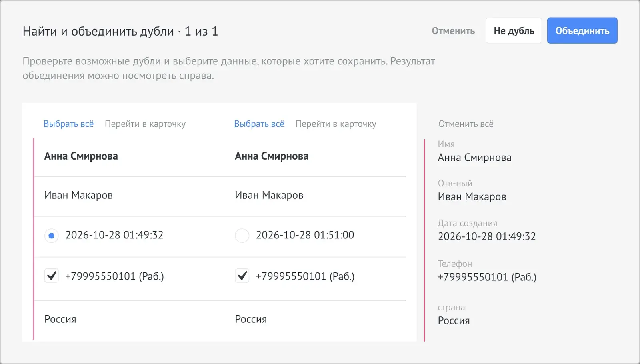Click the date text 2026-10-28 01:51:00

[x=305, y=235]
